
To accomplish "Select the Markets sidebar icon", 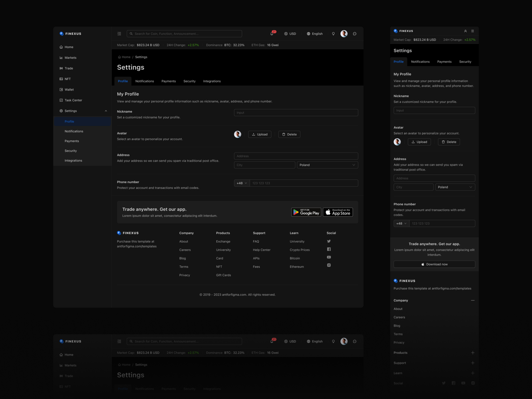I will pos(61,58).
